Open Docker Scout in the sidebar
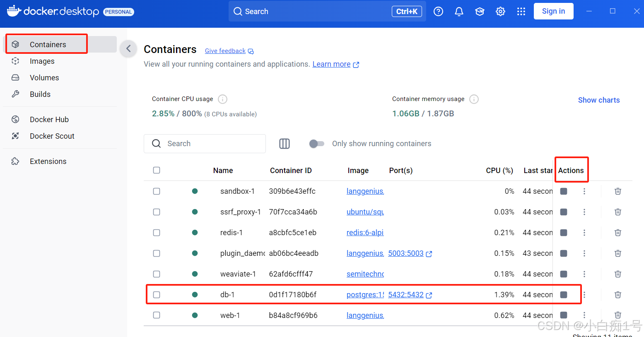Image resolution: width=644 pixels, height=337 pixels. pyautogui.click(x=60, y=136)
